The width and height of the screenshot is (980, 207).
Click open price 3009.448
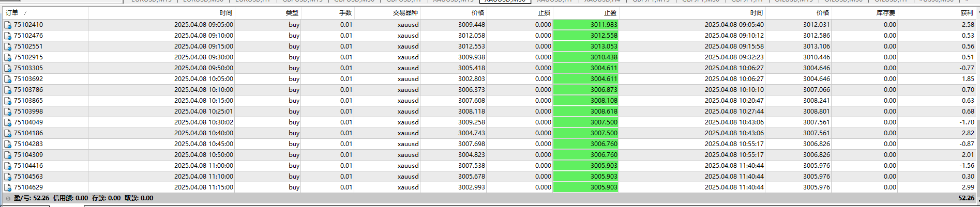click(x=472, y=25)
